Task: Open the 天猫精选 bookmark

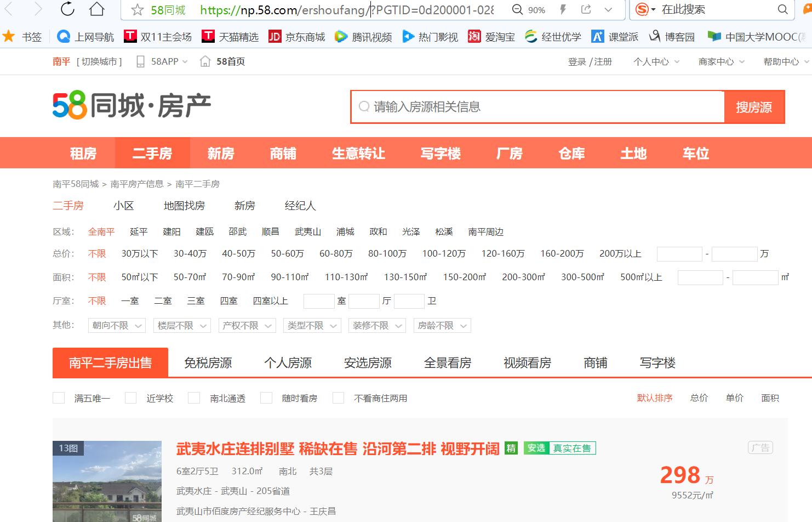Action: (230, 37)
